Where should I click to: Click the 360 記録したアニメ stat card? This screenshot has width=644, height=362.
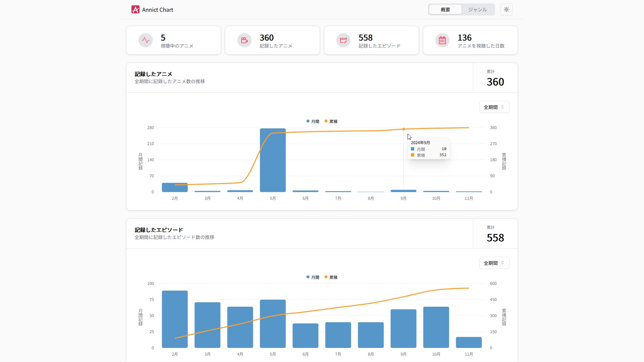click(x=272, y=40)
